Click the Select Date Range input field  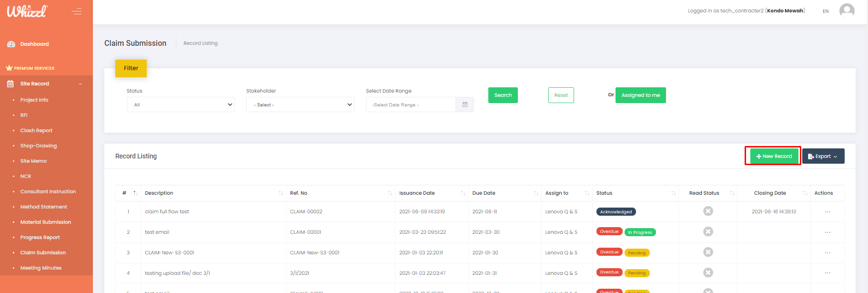(x=411, y=105)
